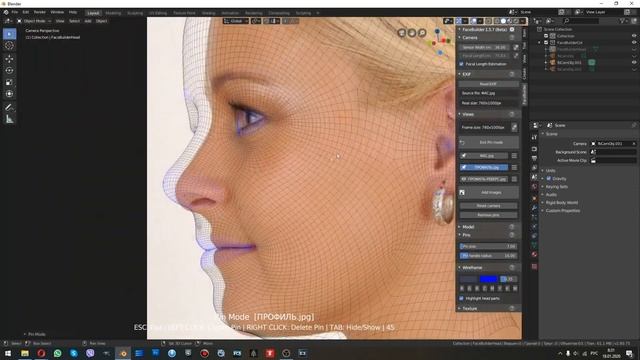Image resolution: width=640 pixels, height=360 pixels.
Task: Select the Move tool
Action: pyautogui.click(x=9, y=59)
